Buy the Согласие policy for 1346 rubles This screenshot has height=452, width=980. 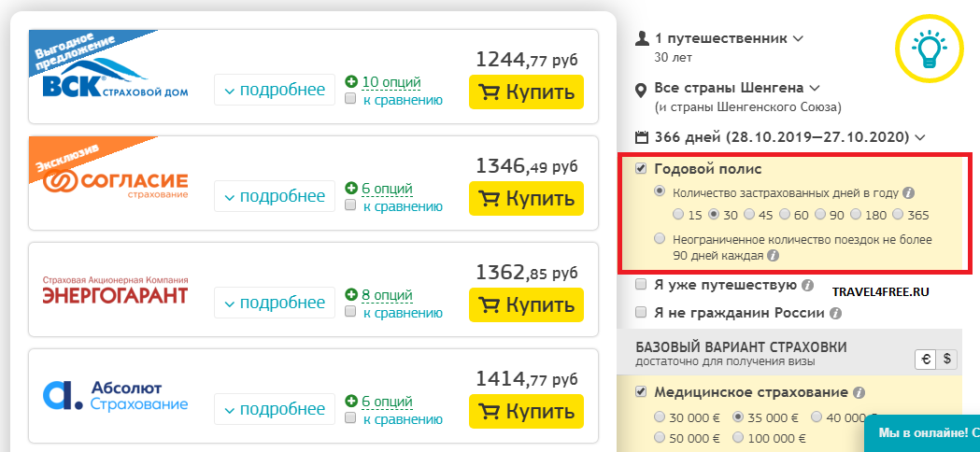pyautogui.click(x=526, y=198)
